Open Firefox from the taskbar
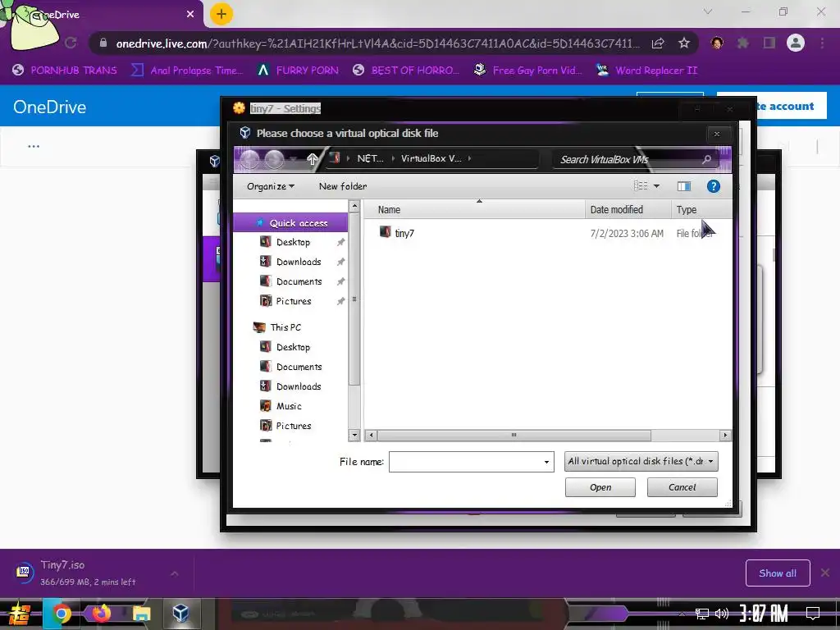 pos(101,613)
